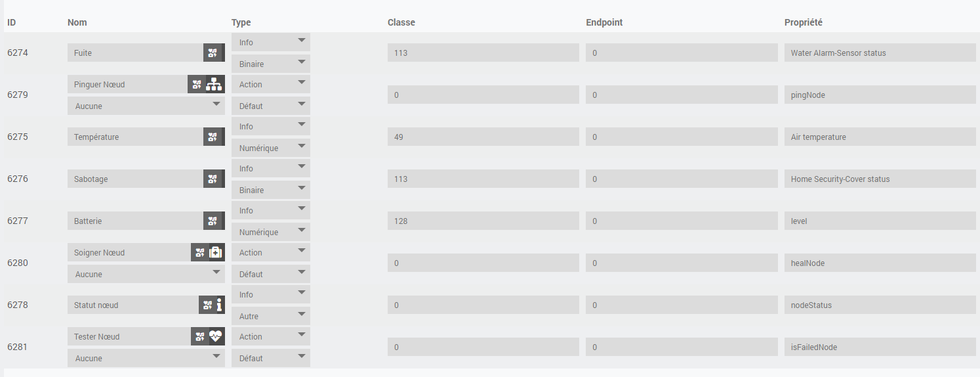Open the Binaire subtype dropdown for Sabotage

271,190
